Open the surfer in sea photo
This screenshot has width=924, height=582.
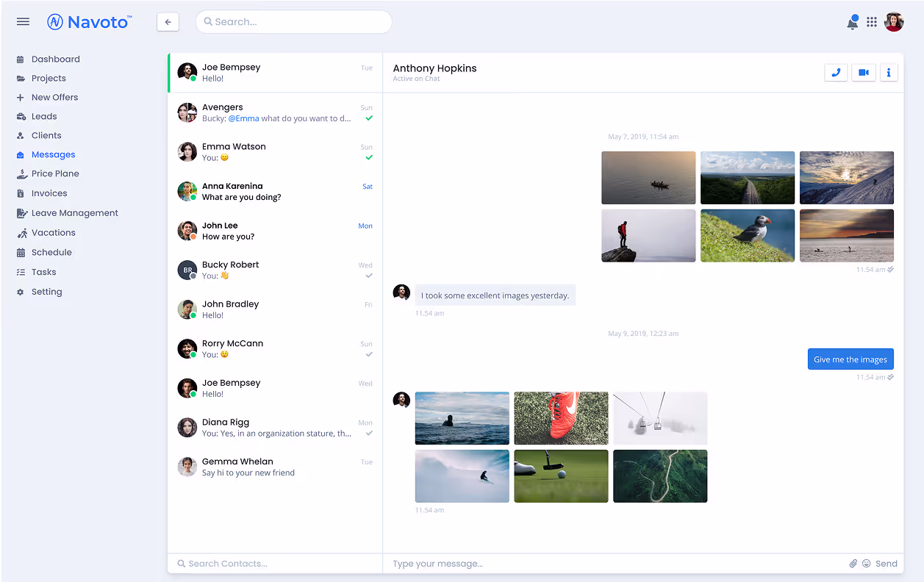tap(462, 418)
